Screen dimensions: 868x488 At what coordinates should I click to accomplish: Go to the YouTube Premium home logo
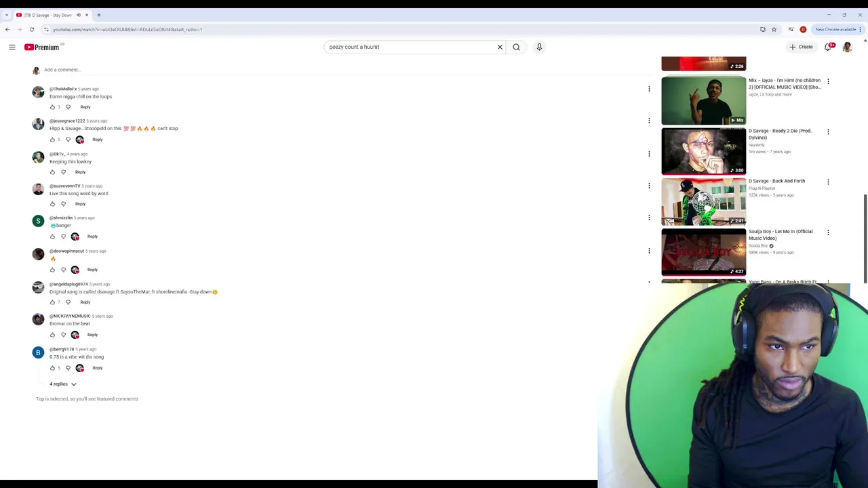42,47
